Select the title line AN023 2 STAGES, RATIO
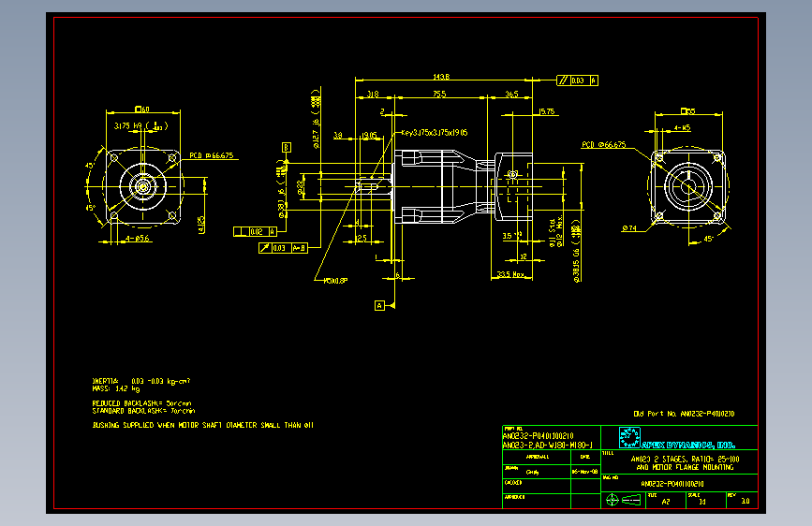Viewport: 812px width, 526px height. point(686,460)
